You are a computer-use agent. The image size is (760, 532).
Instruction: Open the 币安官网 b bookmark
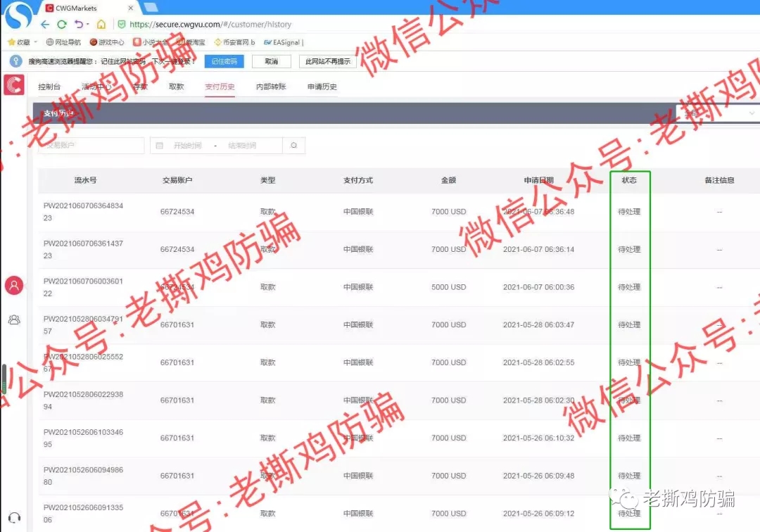(234, 42)
